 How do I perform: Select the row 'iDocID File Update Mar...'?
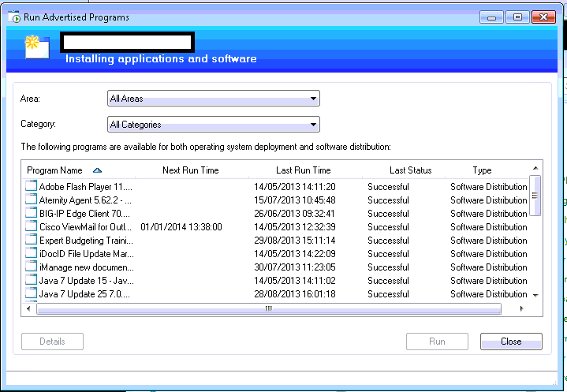(x=276, y=253)
